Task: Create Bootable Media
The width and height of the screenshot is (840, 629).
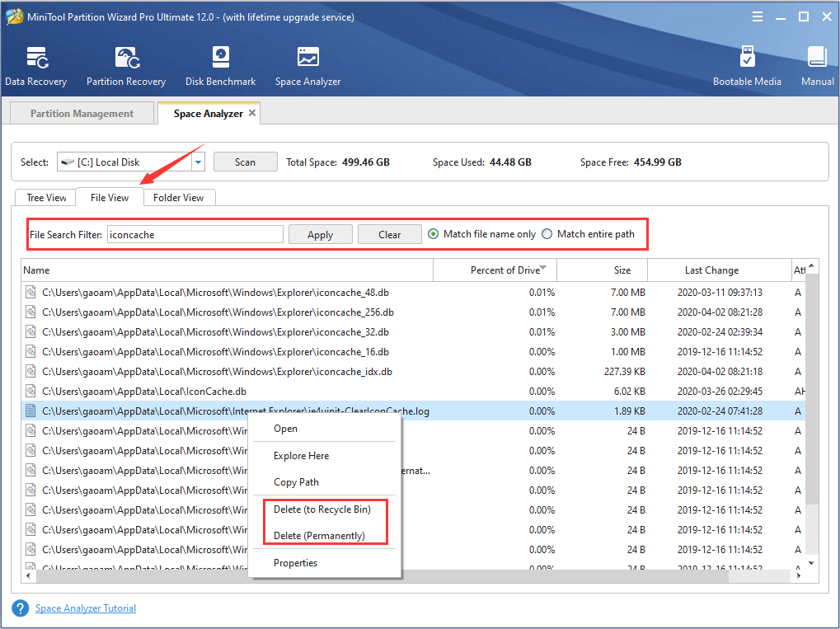Action: click(747, 66)
